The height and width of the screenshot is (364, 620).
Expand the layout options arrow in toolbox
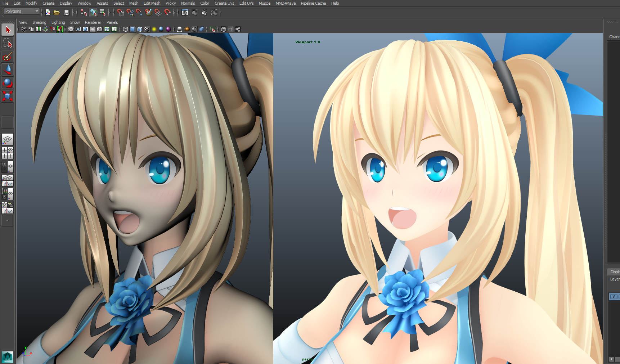click(7, 221)
